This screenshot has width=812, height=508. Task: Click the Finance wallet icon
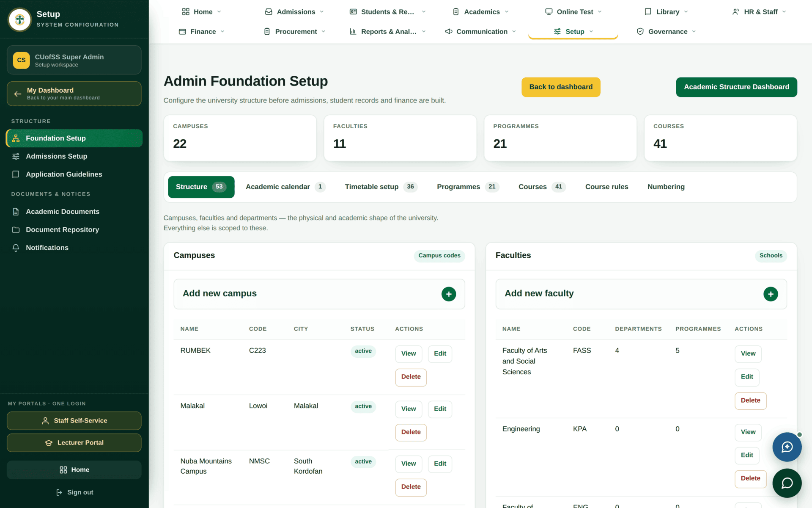coord(182,32)
